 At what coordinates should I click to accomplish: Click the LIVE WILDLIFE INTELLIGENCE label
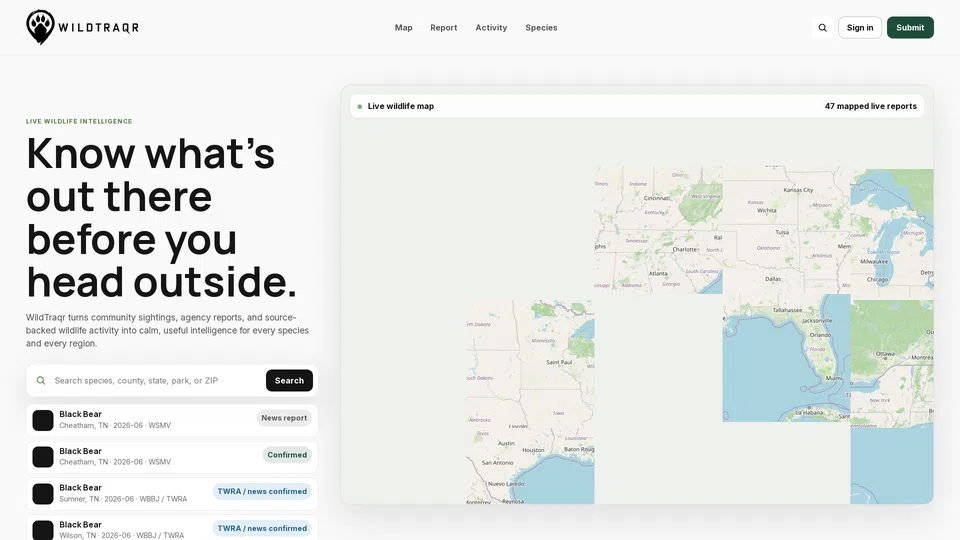click(79, 121)
